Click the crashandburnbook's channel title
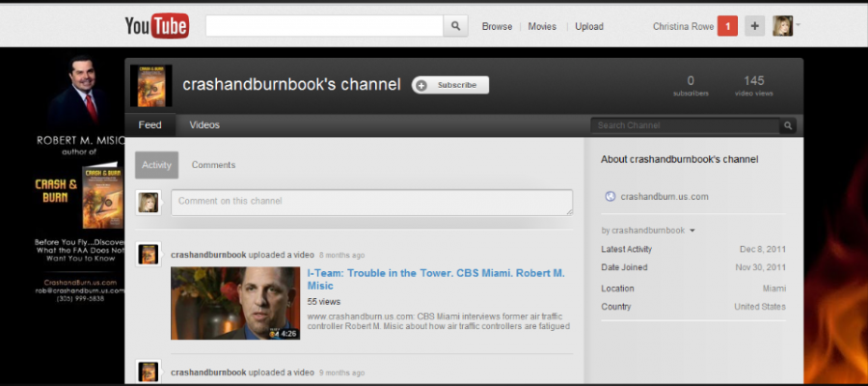 (x=291, y=85)
